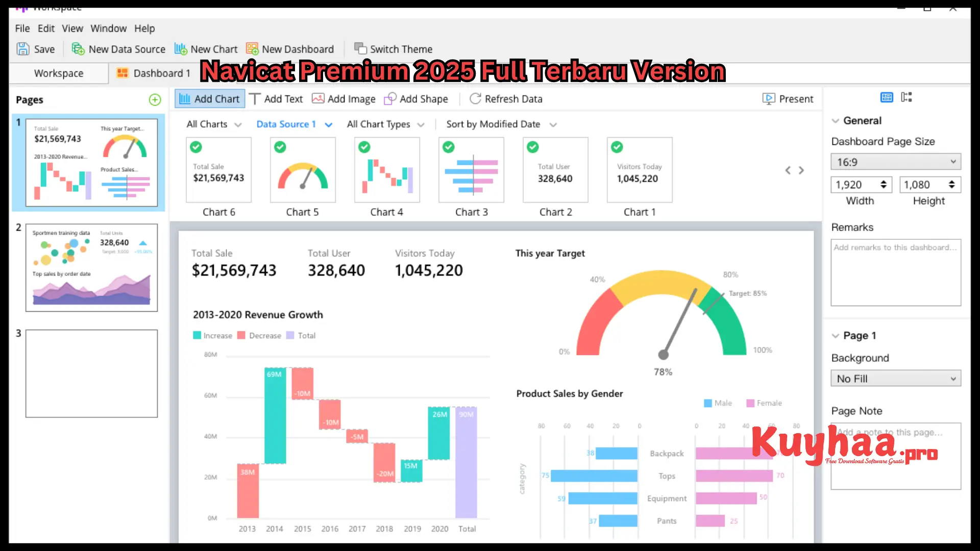The image size is (980, 551).
Task: Click the Save icon in toolbar
Action: tap(23, 49)
